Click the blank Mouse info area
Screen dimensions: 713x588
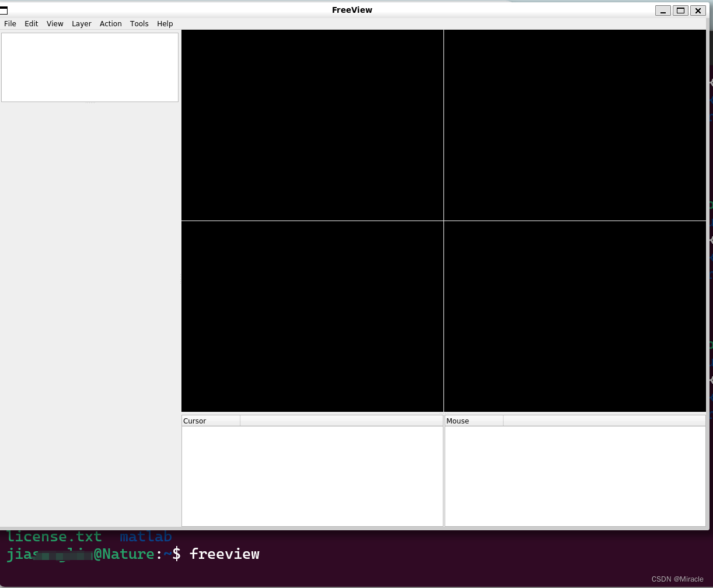coord(575,475)
